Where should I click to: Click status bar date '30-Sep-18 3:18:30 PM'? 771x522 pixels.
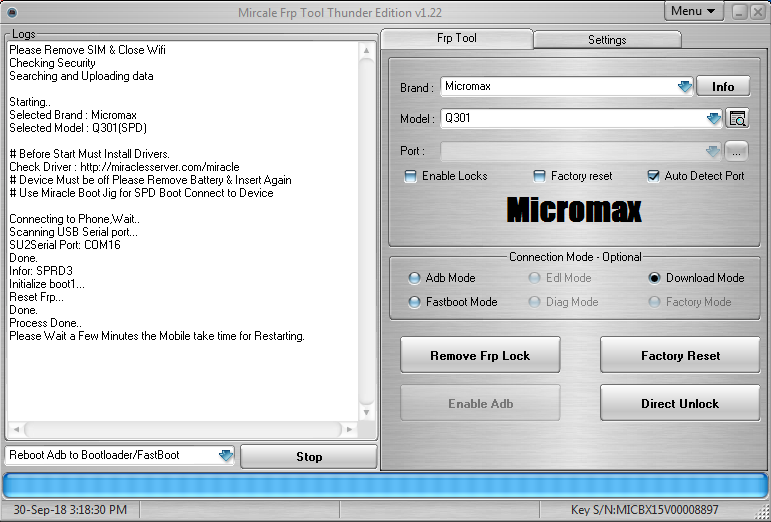pos(70,510)
